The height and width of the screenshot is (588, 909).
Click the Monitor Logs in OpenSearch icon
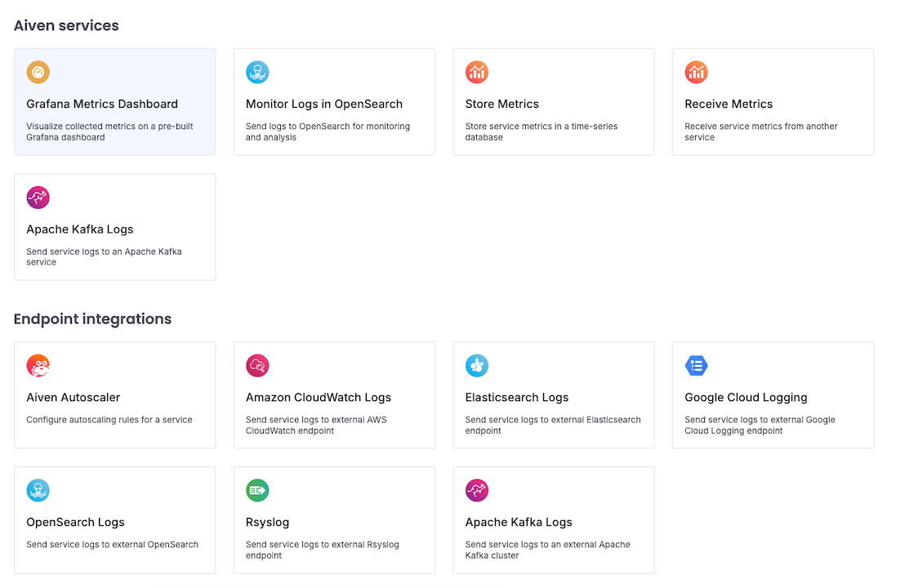click(x=257, y=72)
